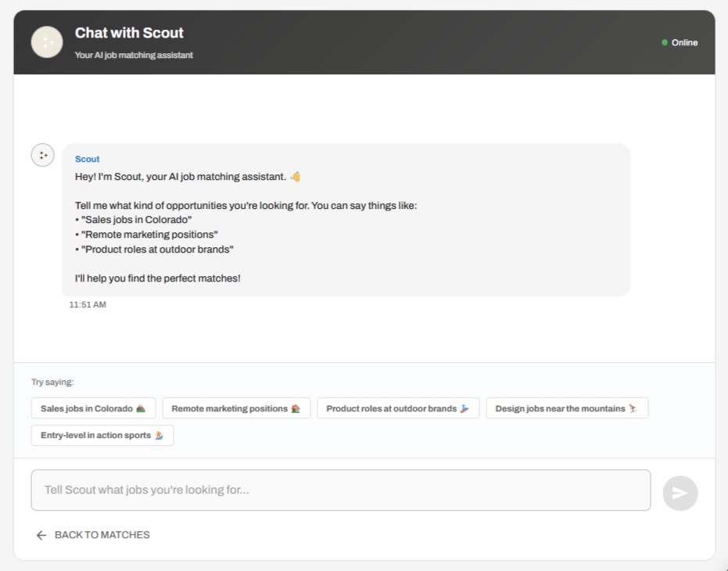728x571 pixels.
Task: Click the "Chat with Scout" header title
Action: [129, 33]
